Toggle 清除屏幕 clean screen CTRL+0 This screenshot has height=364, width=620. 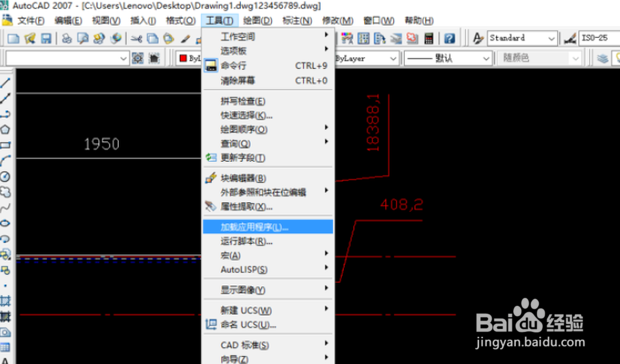click(268, 81)
